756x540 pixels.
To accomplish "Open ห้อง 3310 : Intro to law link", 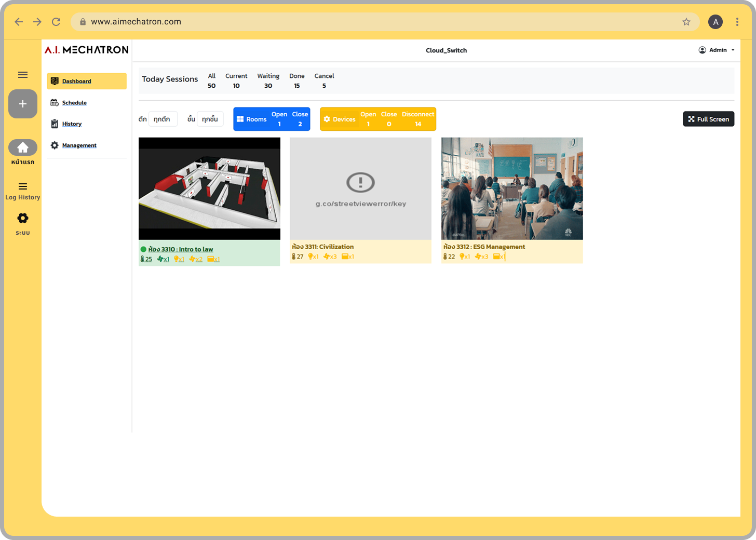I will [181, 249].
